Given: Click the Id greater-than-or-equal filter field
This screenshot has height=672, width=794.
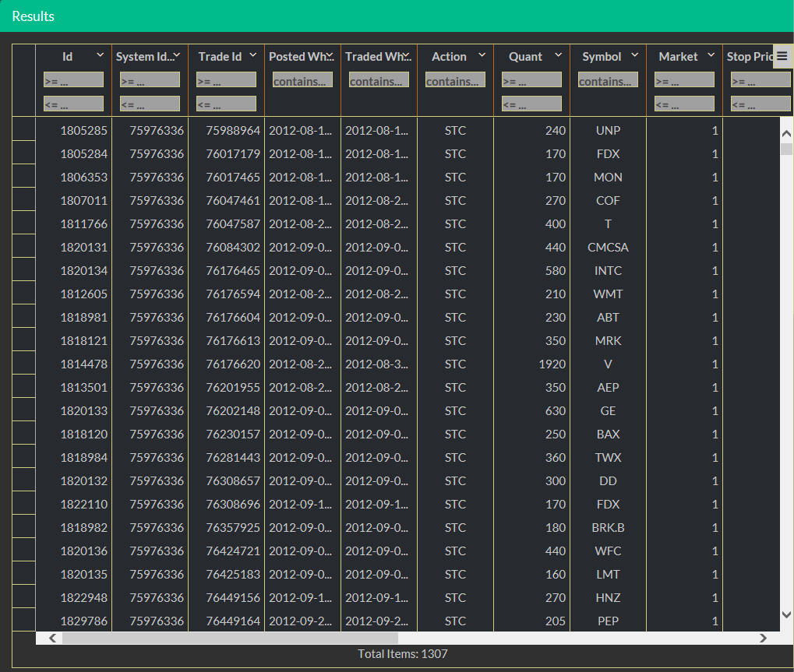Looking at the screenshot, I should coord(73,80).
